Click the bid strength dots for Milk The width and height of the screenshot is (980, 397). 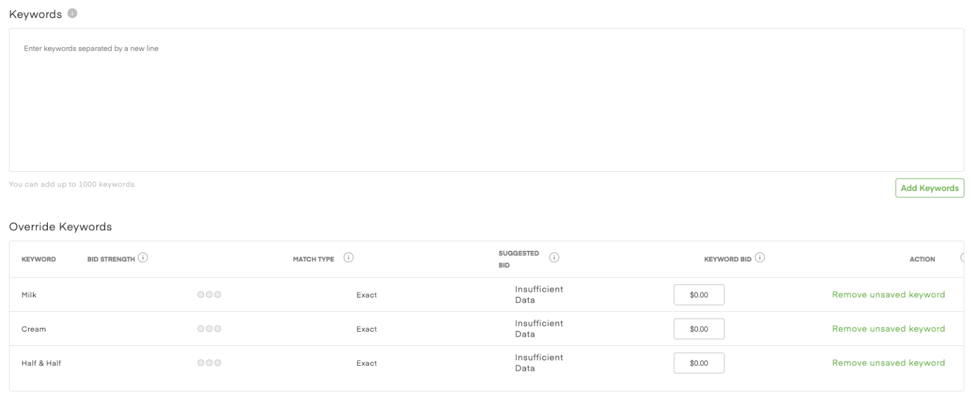(209, 295)
